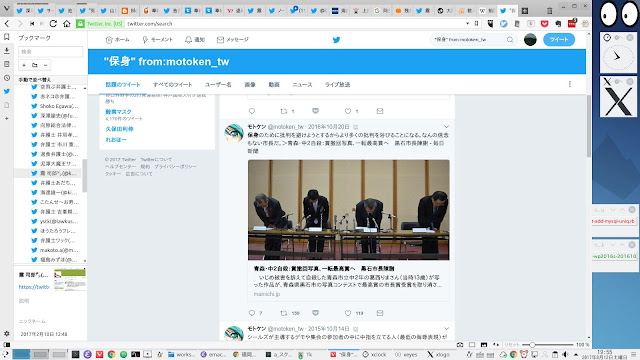The image size is (640, 360).
Task: Click the bookmark page icon in address bar
Action: click(476, 24)
